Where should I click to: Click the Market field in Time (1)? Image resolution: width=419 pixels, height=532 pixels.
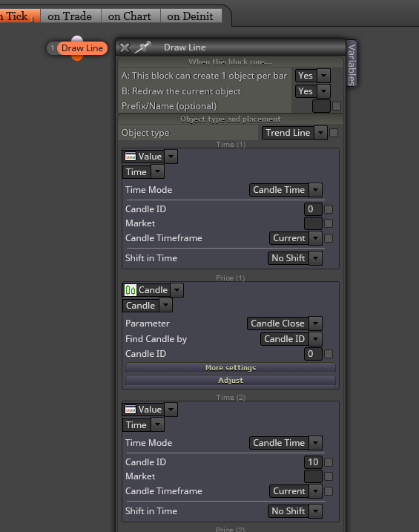coord(313,223)
